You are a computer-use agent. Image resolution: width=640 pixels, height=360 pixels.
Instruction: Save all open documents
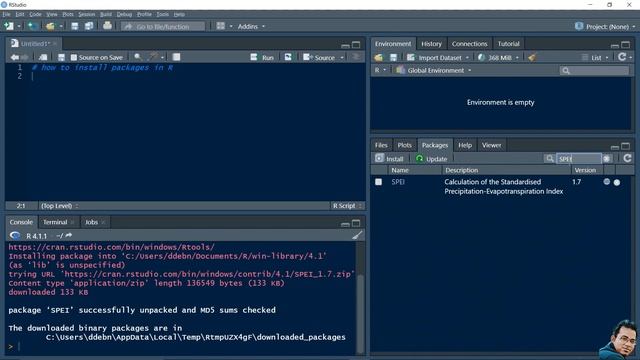point(89,27)
